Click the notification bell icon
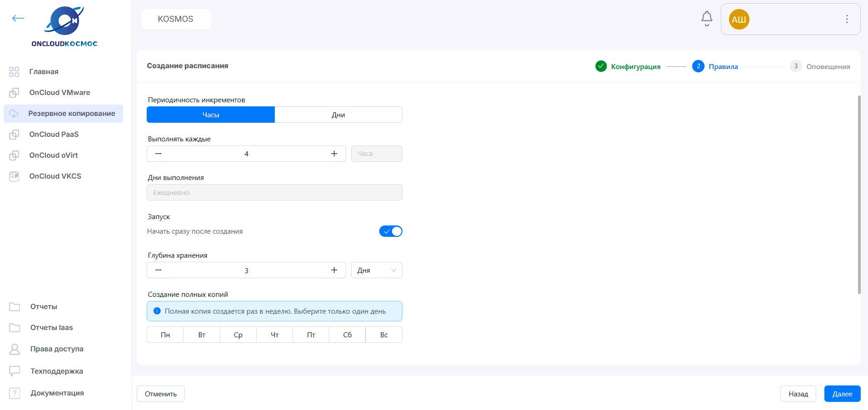Viewport: 868px width, 410px height. (706, 19)
